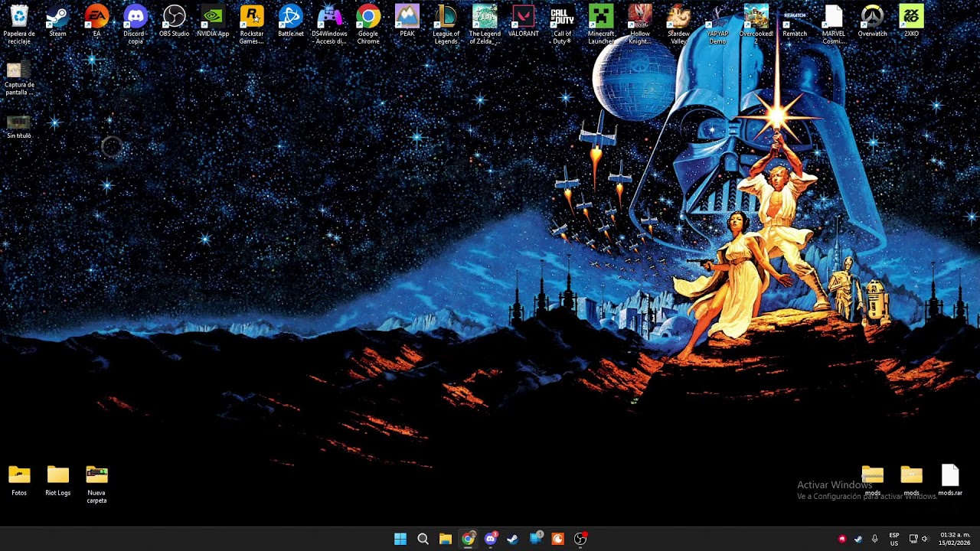Select the PEAK game shortcut
This screenshot has width=980, height=551.
point(407,21)
